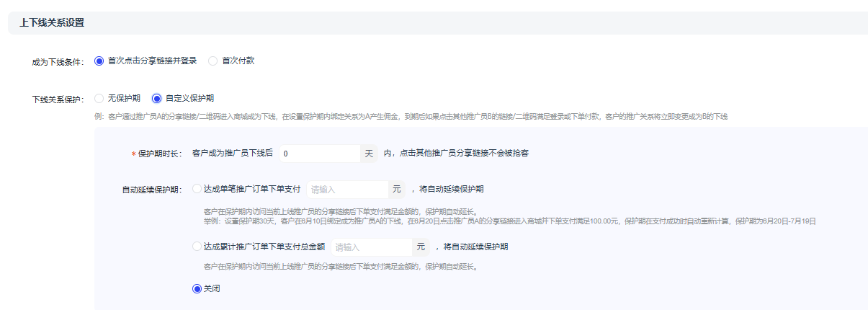Click the 成为下线条件 field label
This screenshot has width=868, height=310.
(58, 62)
